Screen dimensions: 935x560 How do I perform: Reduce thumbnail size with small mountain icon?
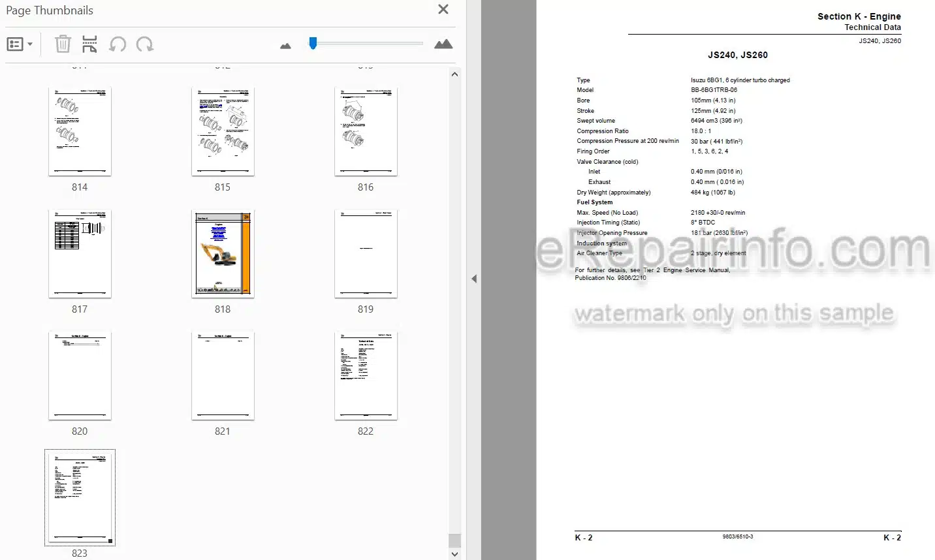pyautogui.click(x=285, y=46)
